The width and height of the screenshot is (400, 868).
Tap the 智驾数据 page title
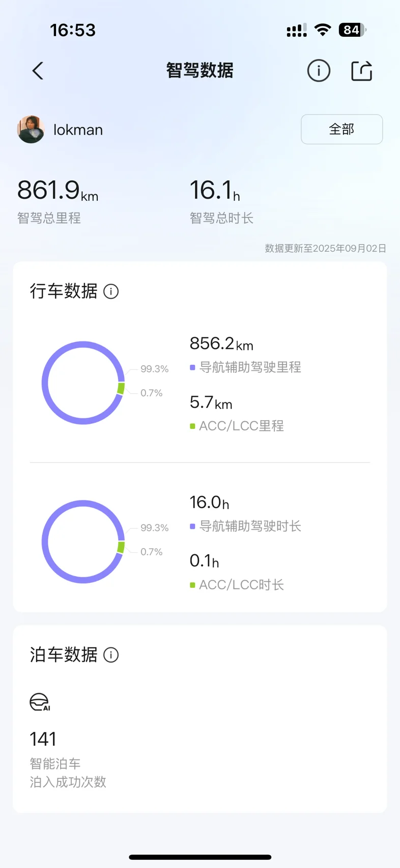200,71
